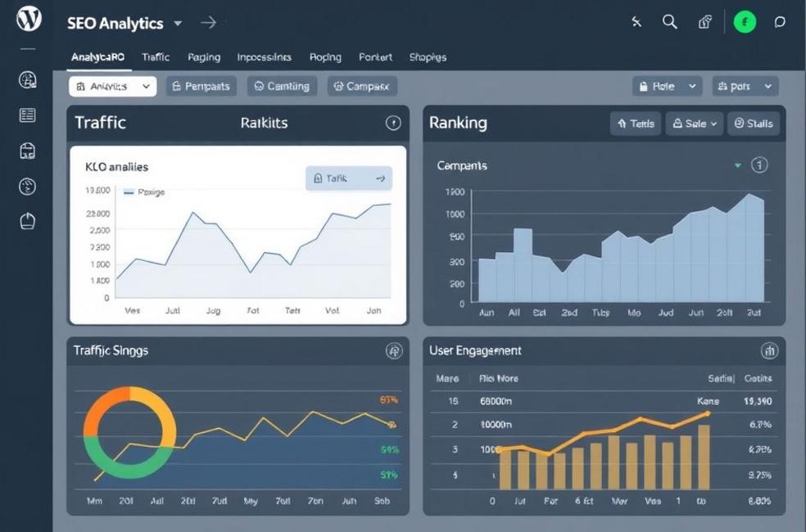Select the orange segment of the donut chart
Viewport: 806px width, 532px height.
coord(95,409)
